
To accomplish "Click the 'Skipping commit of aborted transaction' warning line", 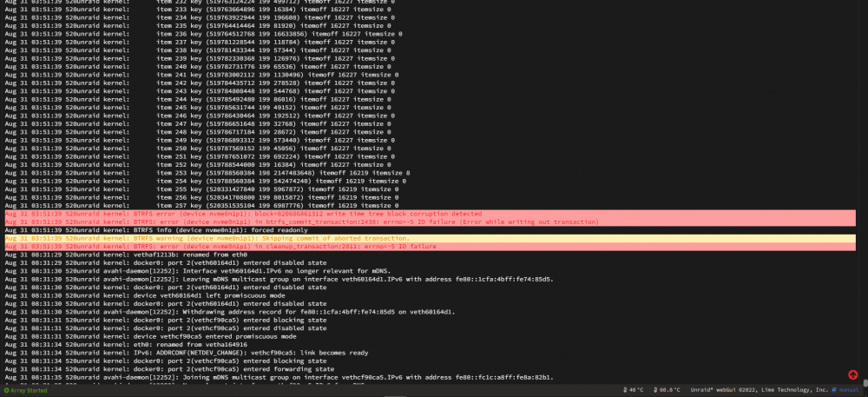I will click(x=430, y=238).
